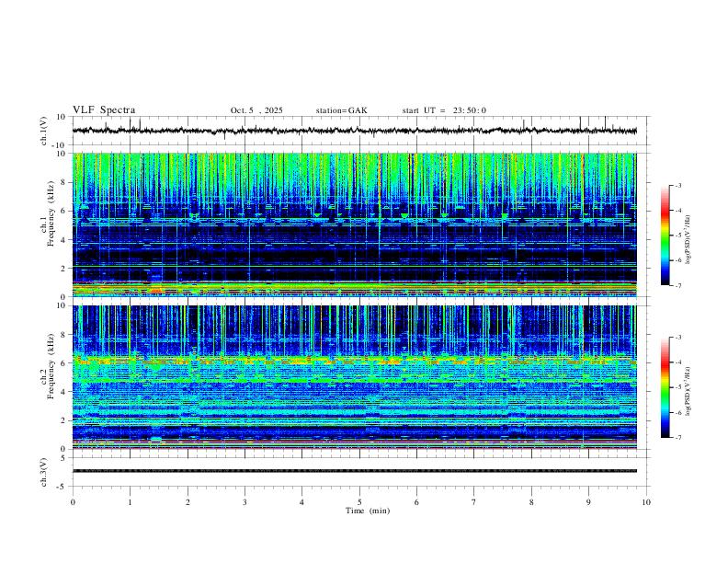Click the "5" tick of ch.3(V) axis
728x563 pixels.
pyautogui.click(x=64, y=458)
